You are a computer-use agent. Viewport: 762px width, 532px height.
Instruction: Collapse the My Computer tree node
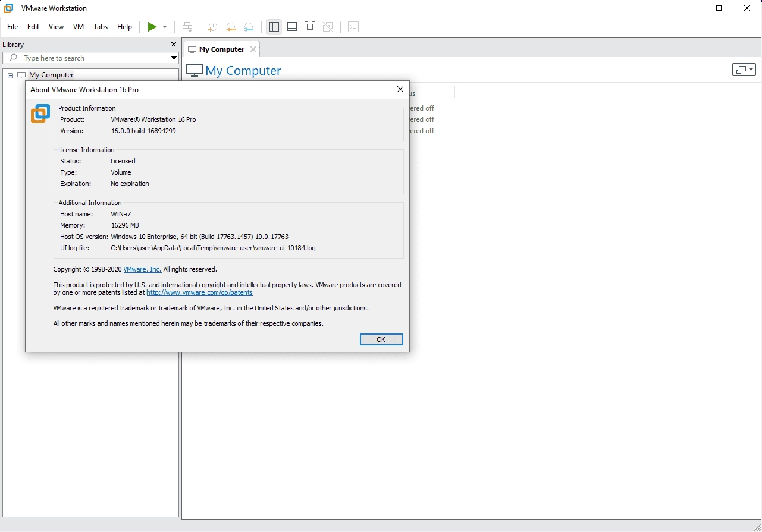pos(10,75)
